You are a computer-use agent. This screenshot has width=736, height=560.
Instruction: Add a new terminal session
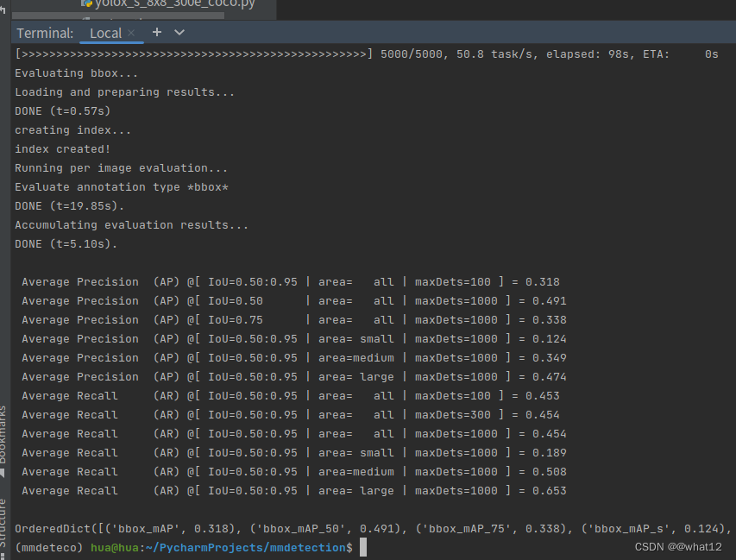pyautogui.click(x=157, y=33)
